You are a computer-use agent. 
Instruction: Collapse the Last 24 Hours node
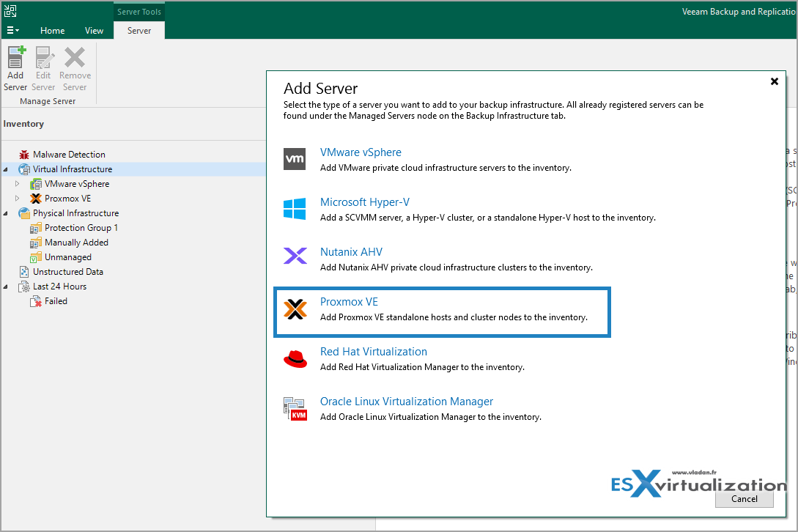[x=6, y=287]
